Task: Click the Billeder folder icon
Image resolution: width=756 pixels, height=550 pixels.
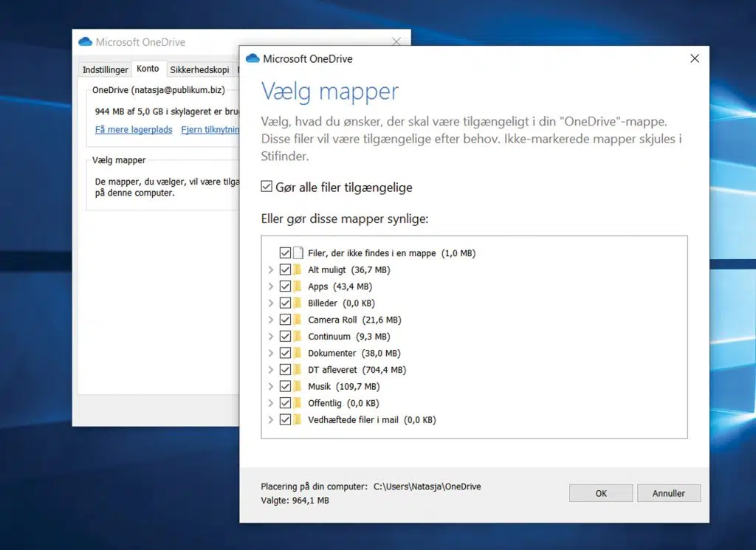Action: (298, 303)
